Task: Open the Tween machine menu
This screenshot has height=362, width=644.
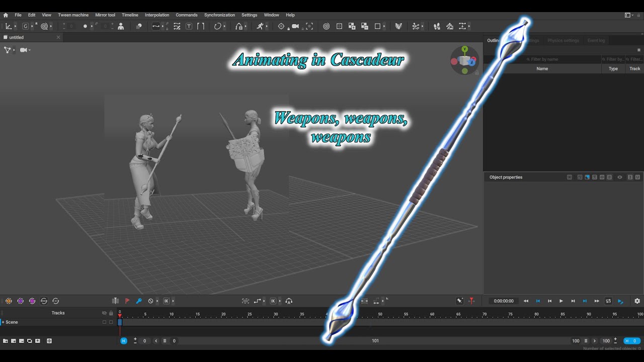Action: [x=73, y=15]
